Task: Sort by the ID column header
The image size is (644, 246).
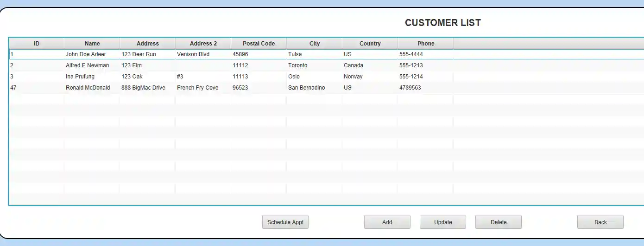Action: pyautogui.click(x=37, y=43)
